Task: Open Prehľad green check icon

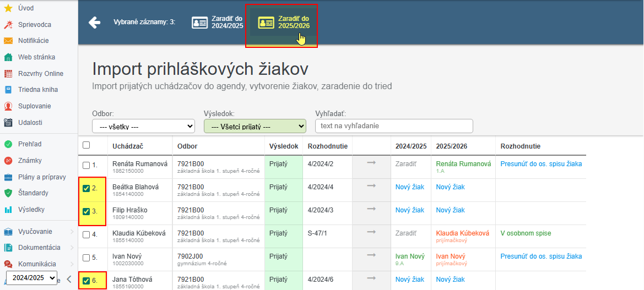Action: click(x=8, y=144)
